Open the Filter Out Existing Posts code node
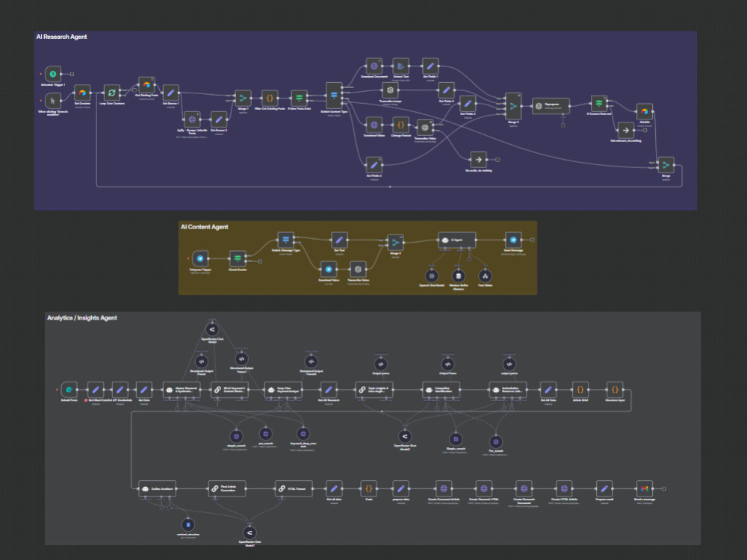The image size is (747, 560). pos(270,98)
